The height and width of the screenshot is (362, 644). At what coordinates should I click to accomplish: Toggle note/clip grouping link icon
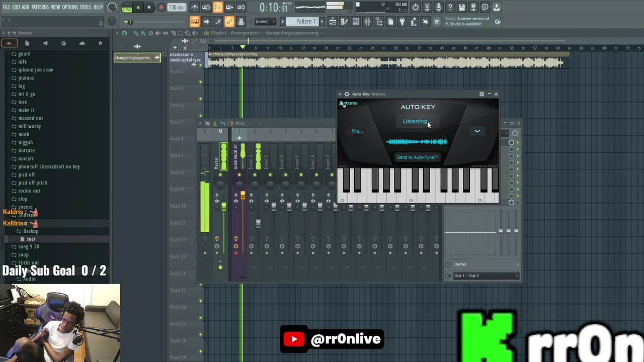click(229, 22)
